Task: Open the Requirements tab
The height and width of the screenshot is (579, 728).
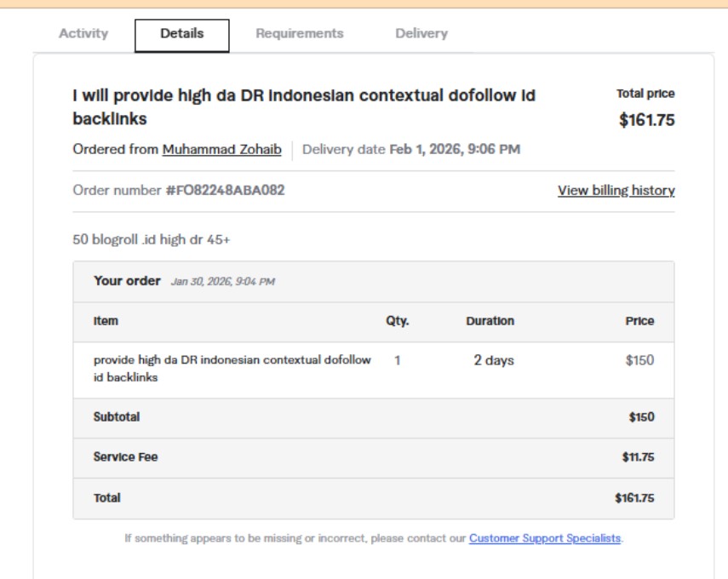Action: click(300, 34)
